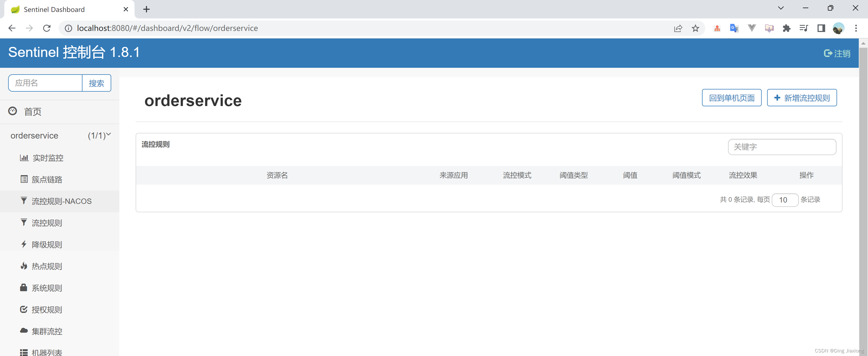Log out with the 注销 link
This screenshot has height=356, width=868.
point(837,53)
